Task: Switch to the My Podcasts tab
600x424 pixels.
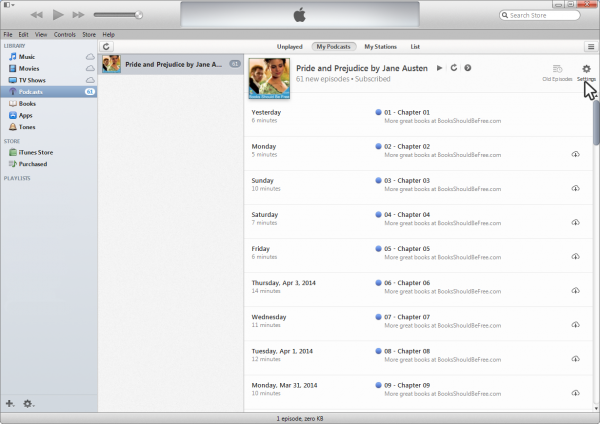Action: 334,47
